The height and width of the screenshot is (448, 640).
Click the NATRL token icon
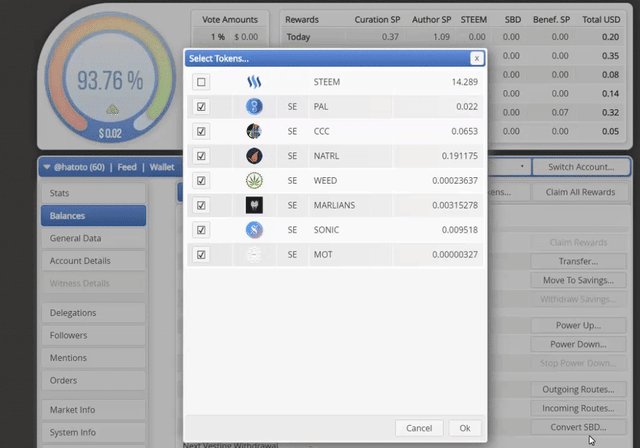pyautogui.click(x=254, y=156)
